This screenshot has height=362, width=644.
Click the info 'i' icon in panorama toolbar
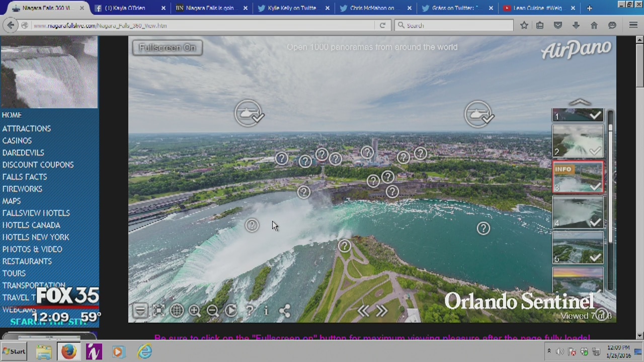pos(266,311)
